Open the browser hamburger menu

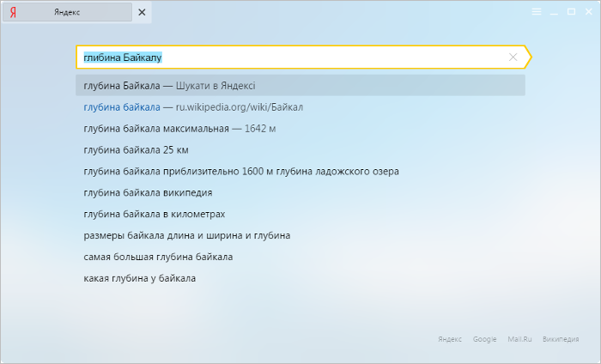click(x=537, y=12)
